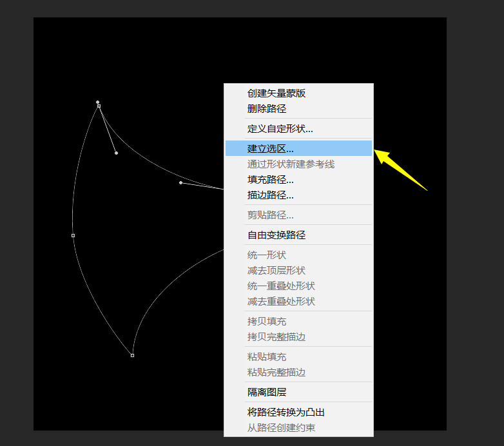This screenshot has height=446, width=504.
Task: Click the path's bottom anchor point
Action: 132,355
